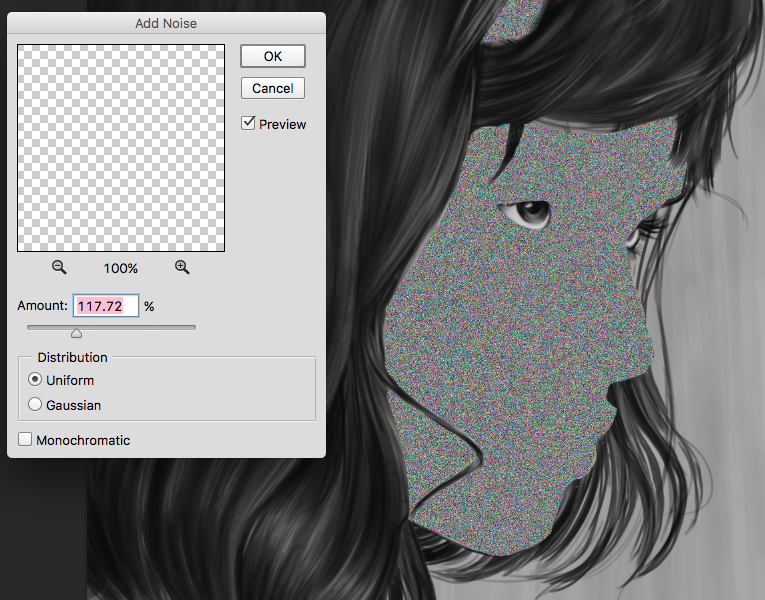Click the Add Noise title bar
Screen dimensions: 765x600
(x=166, y=23)
